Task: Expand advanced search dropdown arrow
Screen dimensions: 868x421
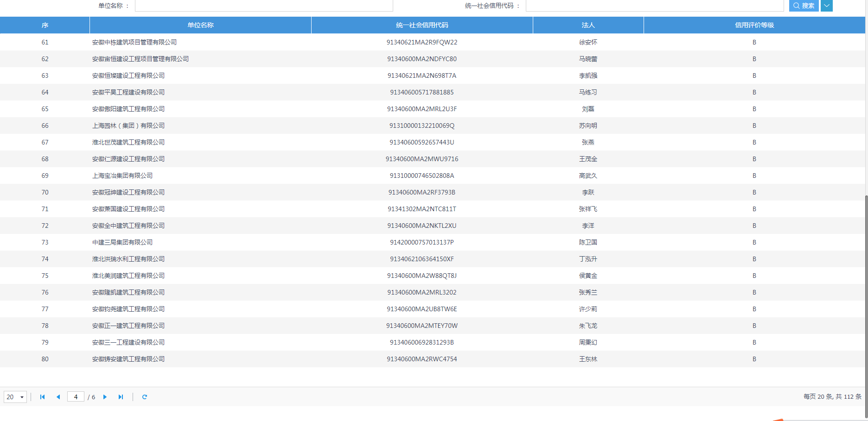Action: pyautogui.click(x=827, y=6)
